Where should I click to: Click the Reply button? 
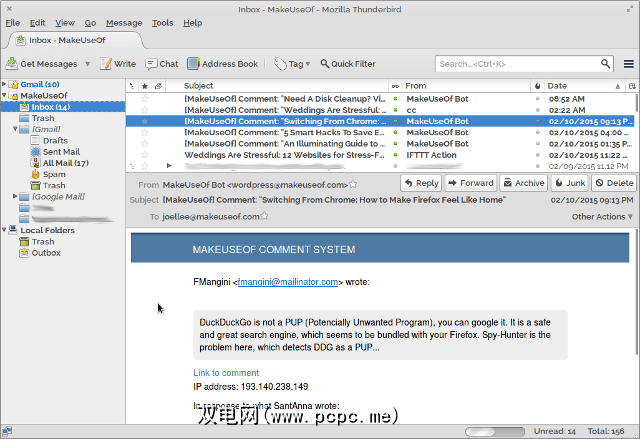click(422, 183)
